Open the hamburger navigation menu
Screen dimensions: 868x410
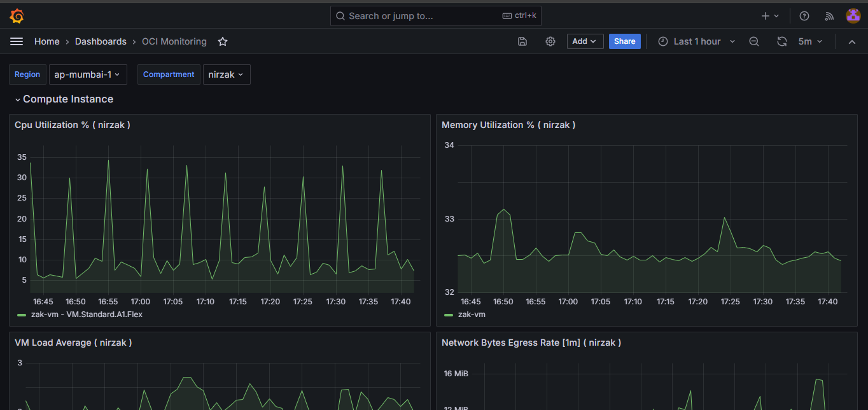pyautogui.click(x=17, y=41)
